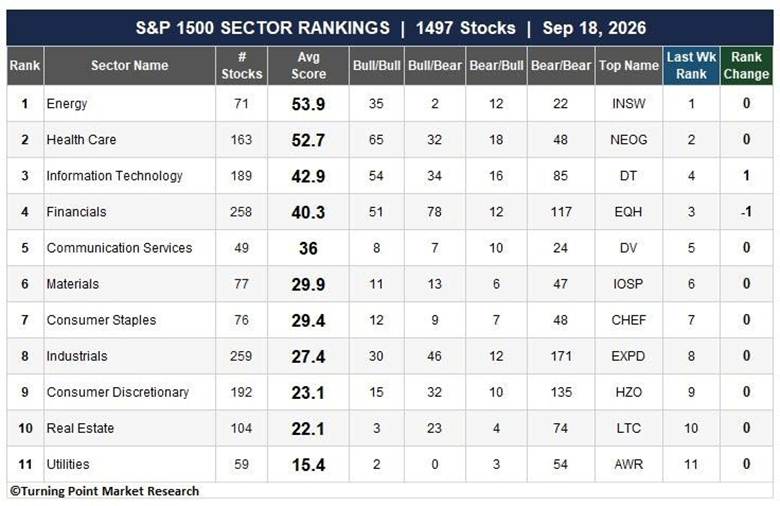Click the Bear/Bear column header
Viewport: 780px width, 506px height.
coord(561,65)
